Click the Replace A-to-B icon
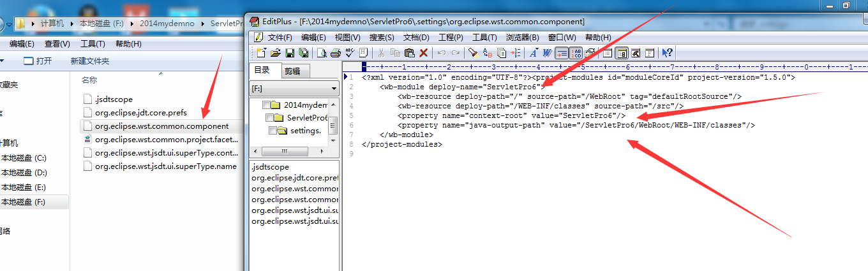868x271 pixels. click(488, 52)
